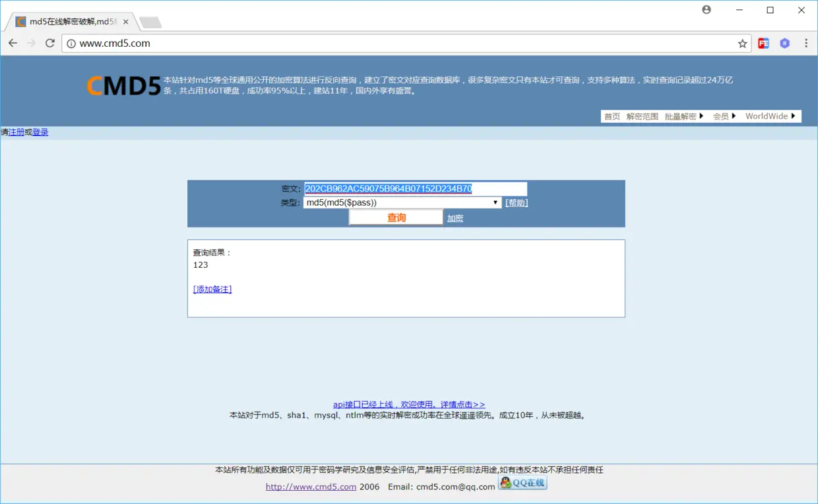Open the blue hexagon extension icon

[x=784, y=44]
